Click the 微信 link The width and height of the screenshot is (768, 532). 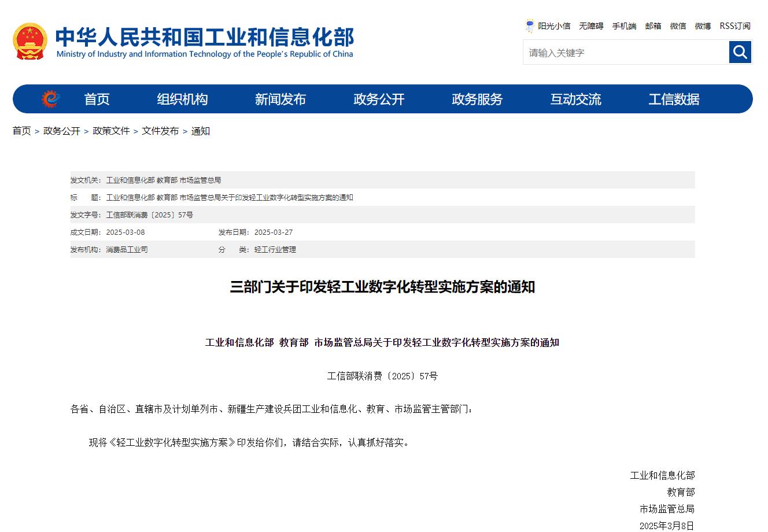tap(678, 26)
